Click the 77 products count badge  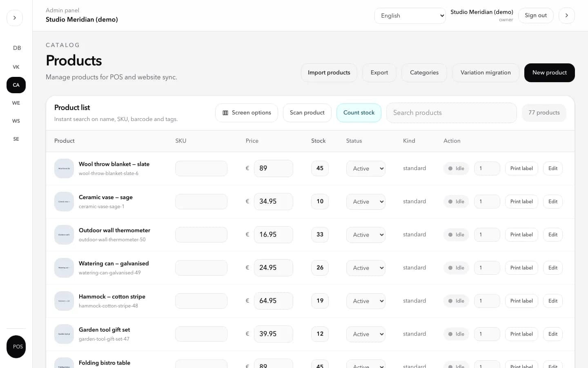click(x=544, y=113)
